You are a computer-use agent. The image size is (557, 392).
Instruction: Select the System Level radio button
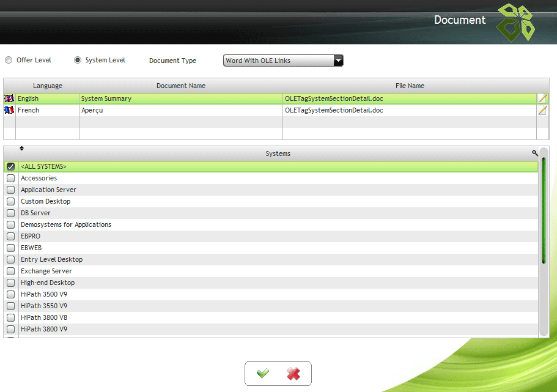tap(78, 61)
